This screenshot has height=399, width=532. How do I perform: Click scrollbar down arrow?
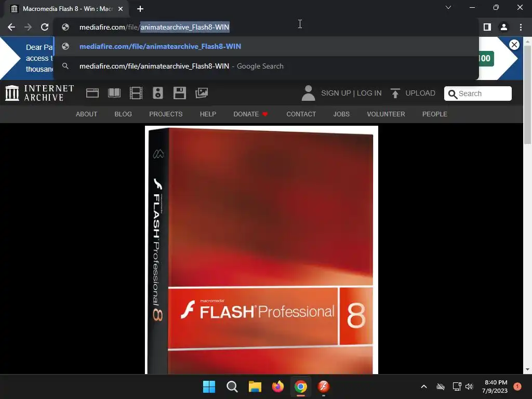tap(527, 369)
